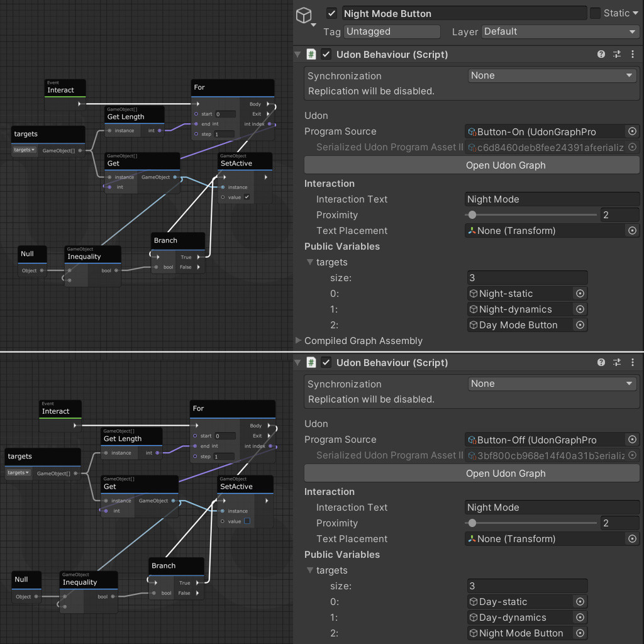Open help for bottom Udon Behaviour script
Image resolution: width=644 pixels, height=644 pixels.
601,362
